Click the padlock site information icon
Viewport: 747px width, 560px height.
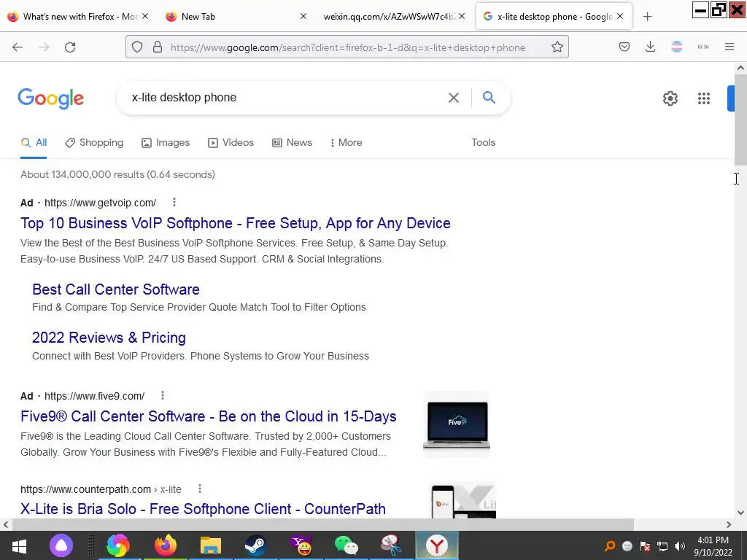[158, 47]
